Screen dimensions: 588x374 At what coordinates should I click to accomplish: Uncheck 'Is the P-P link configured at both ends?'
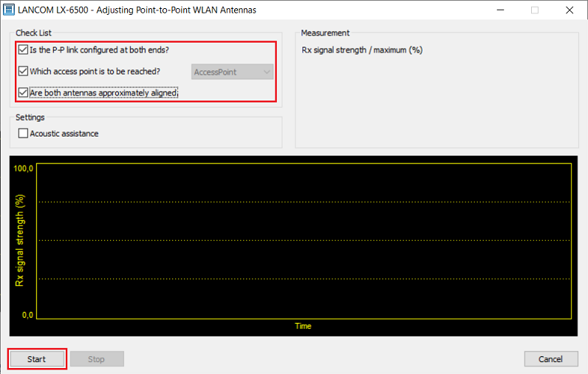point(24,50)
